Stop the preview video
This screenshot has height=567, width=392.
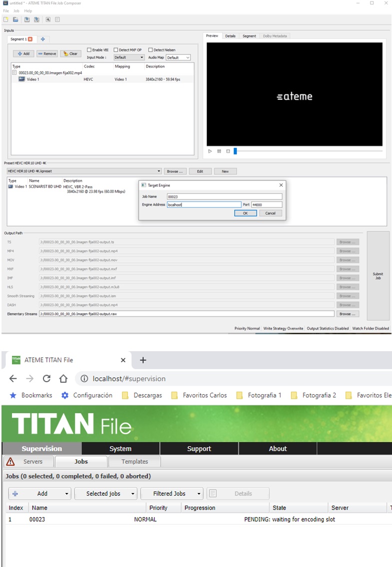click(228, 151)
